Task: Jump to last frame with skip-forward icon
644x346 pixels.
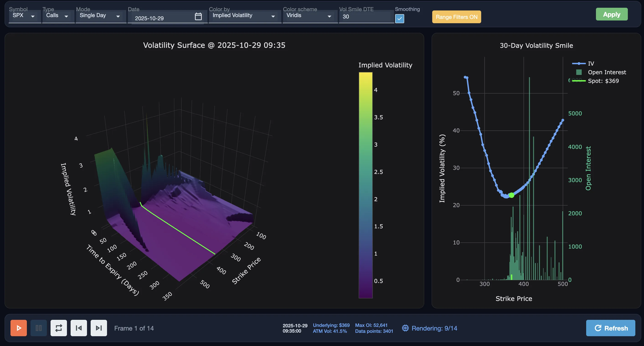Action: click(x=99, y=328)
